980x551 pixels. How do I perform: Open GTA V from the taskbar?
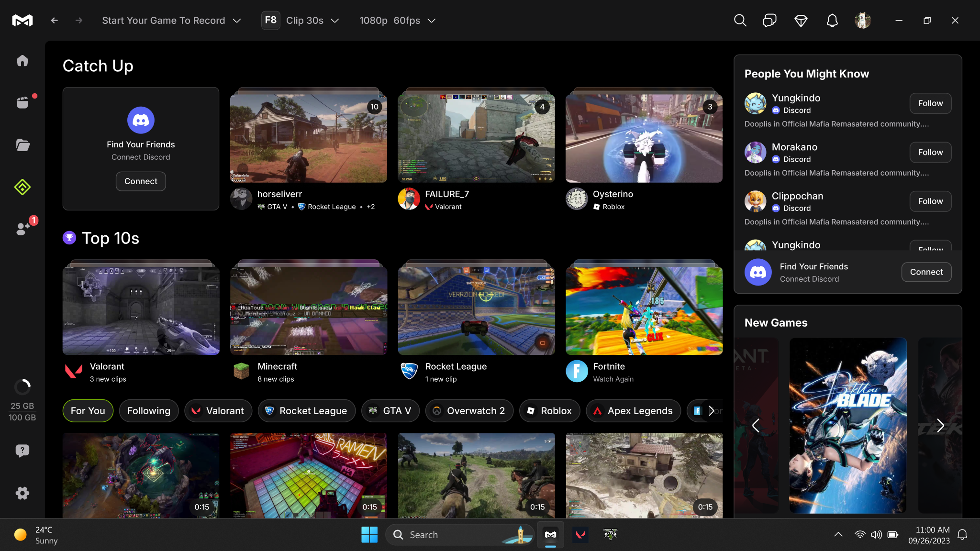[x=610, y=535]
